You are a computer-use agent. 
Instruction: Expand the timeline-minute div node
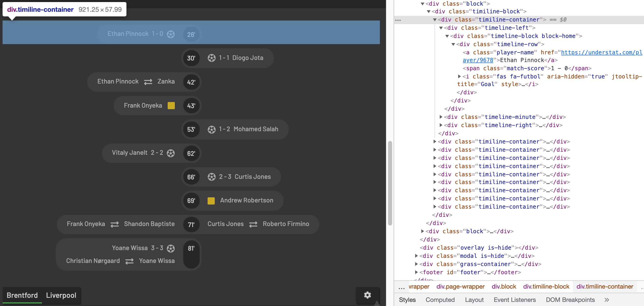tap(441, 117)
